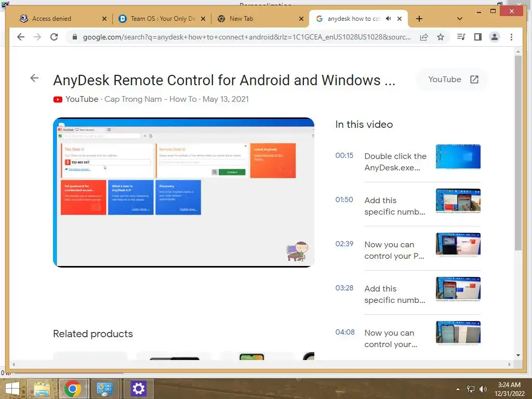This screenshot has width=532, height=399.
Task: Open a new tab with plus button
Action: (419, 19)
